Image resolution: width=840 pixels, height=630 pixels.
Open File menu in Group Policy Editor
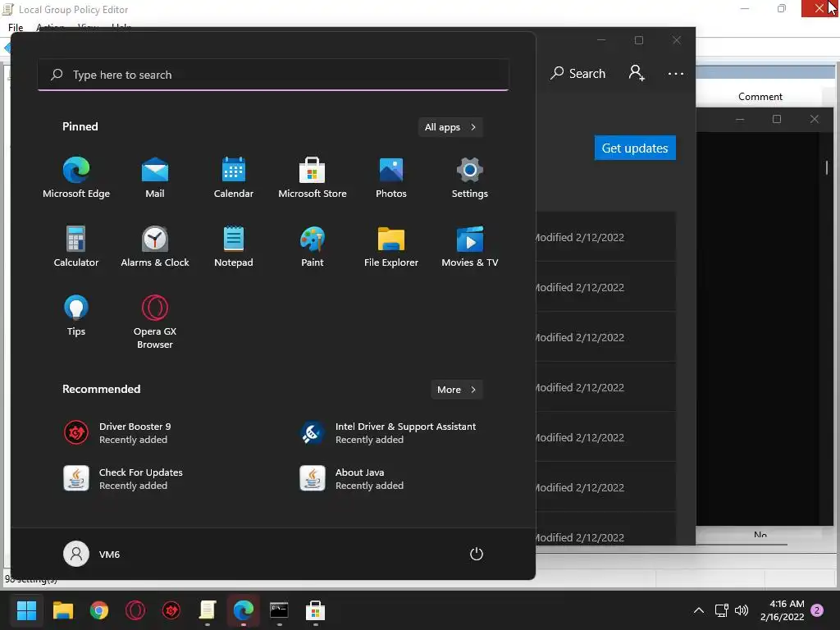[x=16, y=27]
